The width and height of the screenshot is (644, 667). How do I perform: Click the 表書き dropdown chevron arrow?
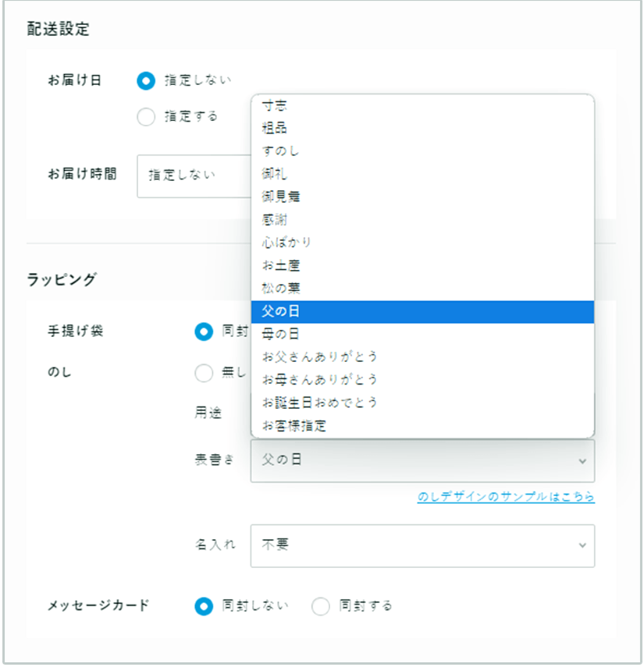pyautogui.click(x=582, y=461)
